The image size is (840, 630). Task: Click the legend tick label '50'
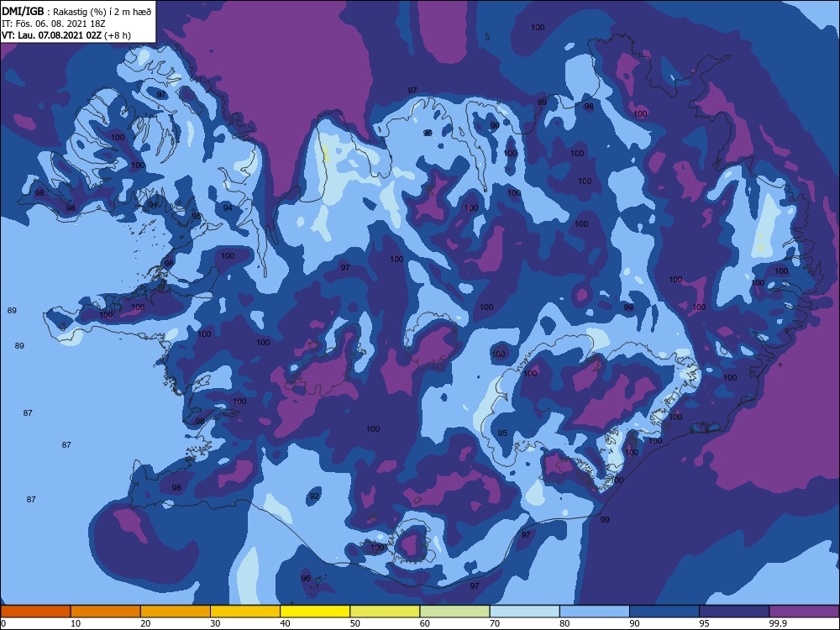click(355, 623)
